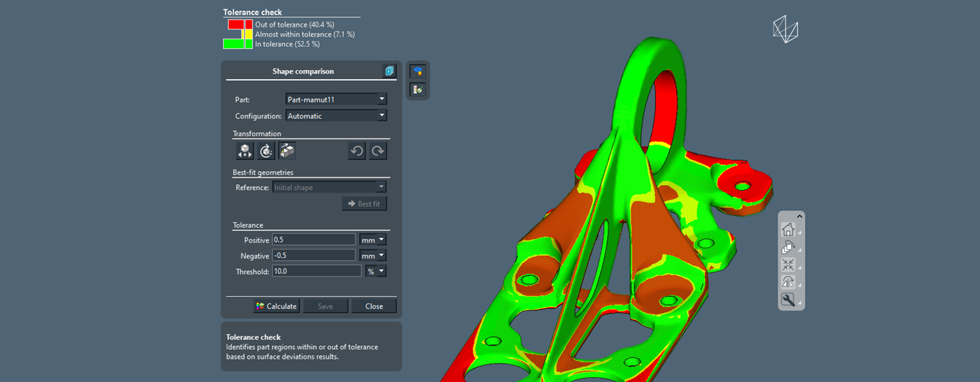980x382 pixels.
Task: Click the translate part transformation icon
Action: [x=244, y=151]
